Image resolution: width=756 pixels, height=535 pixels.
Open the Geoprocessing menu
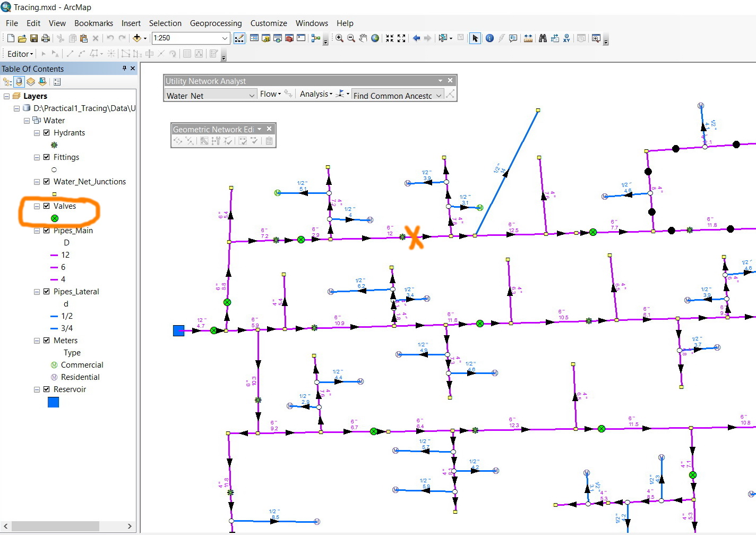coord(216,23)
